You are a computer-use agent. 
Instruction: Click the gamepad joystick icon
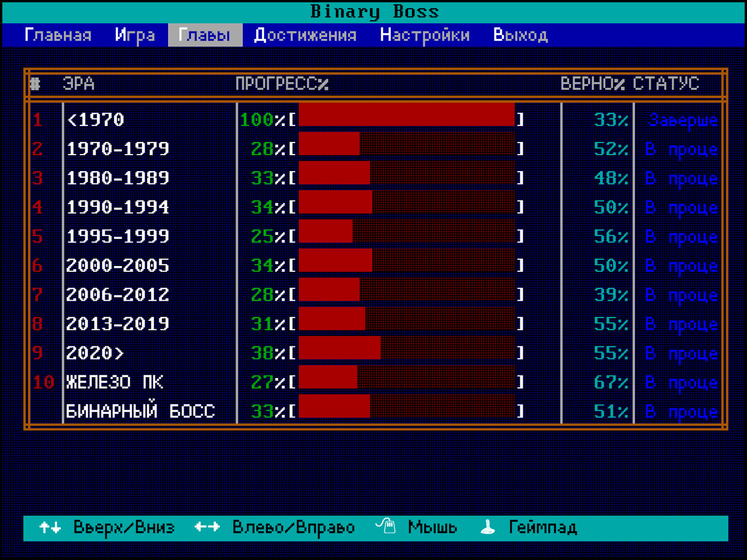point(488,528)
